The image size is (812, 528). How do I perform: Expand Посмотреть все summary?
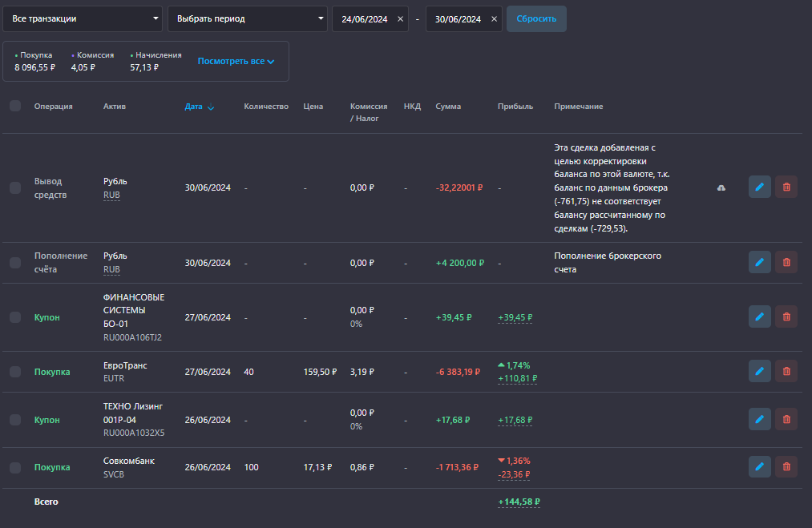click(x=236, y=61)
